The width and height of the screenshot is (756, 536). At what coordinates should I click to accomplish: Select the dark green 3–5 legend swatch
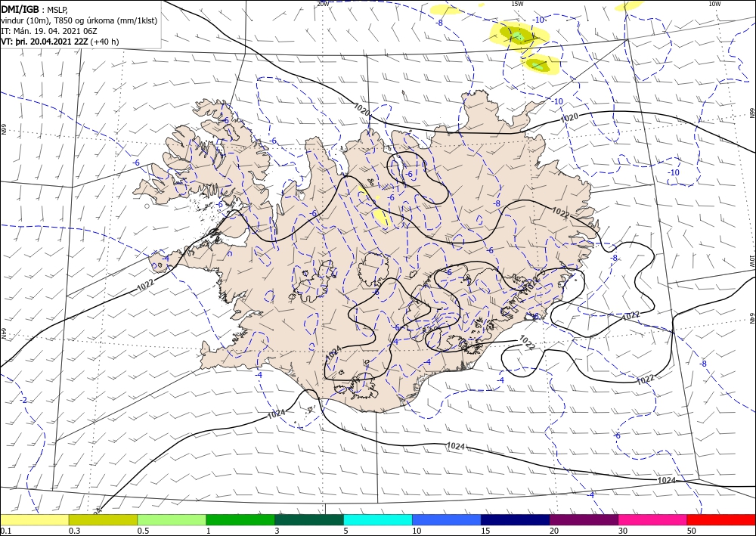(x=309, y=519)
